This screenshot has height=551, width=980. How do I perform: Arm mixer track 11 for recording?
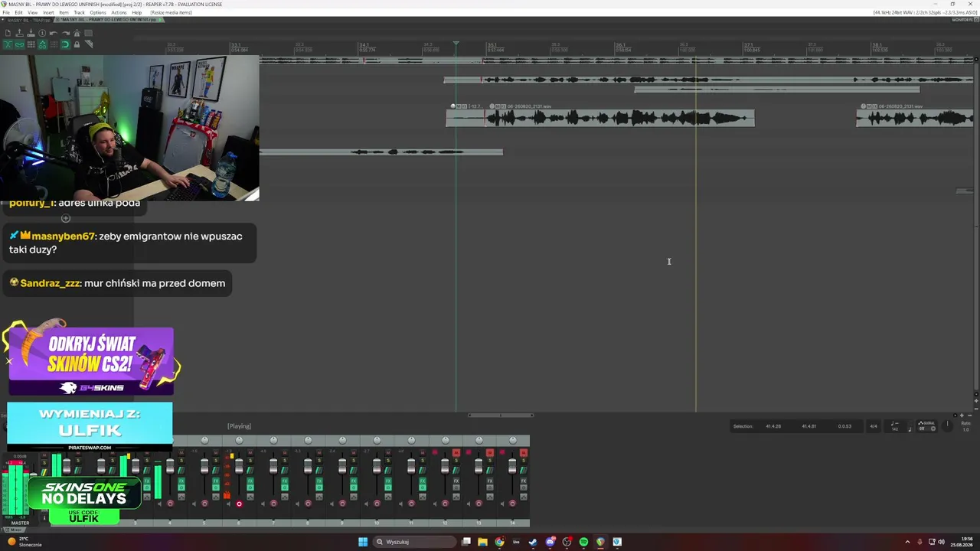point(410,504)
